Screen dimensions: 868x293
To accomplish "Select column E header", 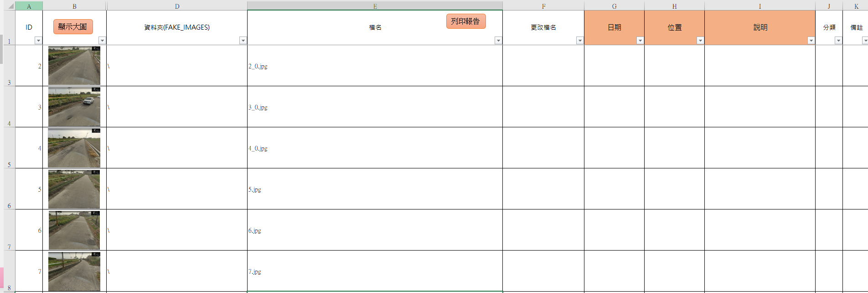I will point(375,6).
